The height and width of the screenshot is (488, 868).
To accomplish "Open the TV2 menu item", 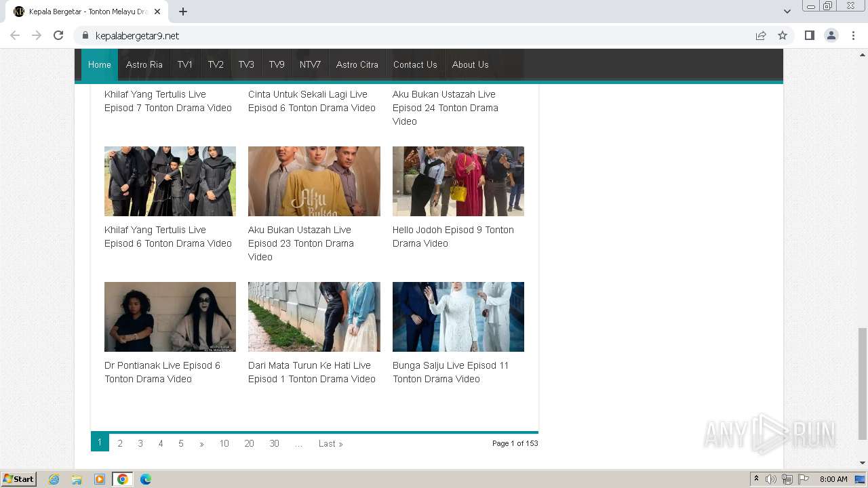I will [x=216, y=64].
